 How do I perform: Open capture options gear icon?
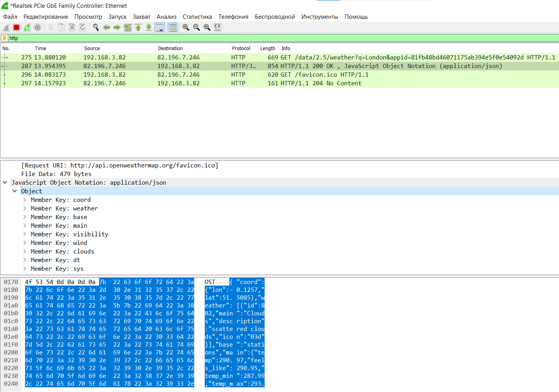tap(38, 27)
